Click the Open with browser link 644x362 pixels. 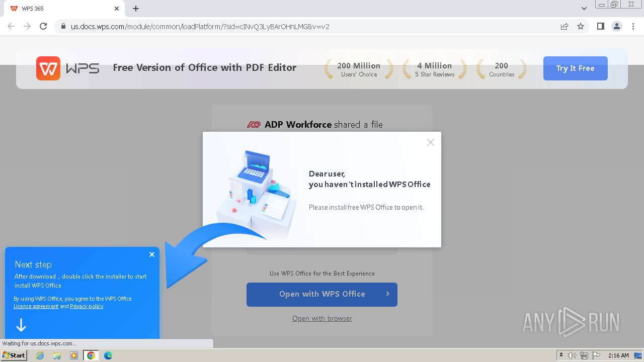[322, 318]
